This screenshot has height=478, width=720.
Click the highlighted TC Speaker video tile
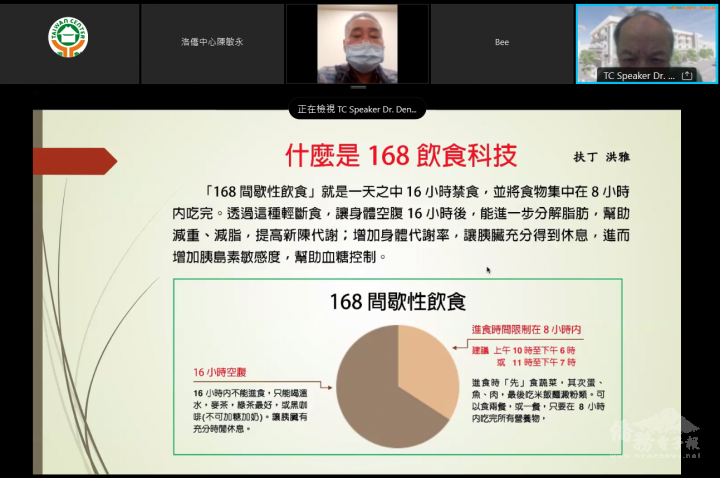(x=646, y=38)
